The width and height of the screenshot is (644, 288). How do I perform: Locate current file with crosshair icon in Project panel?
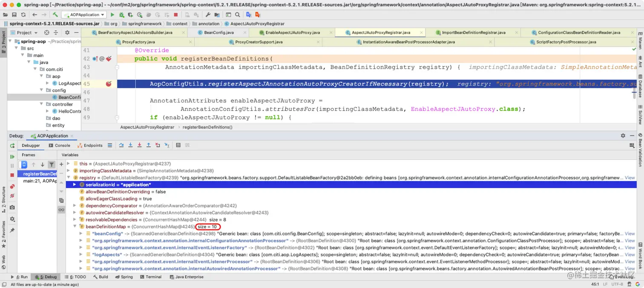(x=47, y=32)
